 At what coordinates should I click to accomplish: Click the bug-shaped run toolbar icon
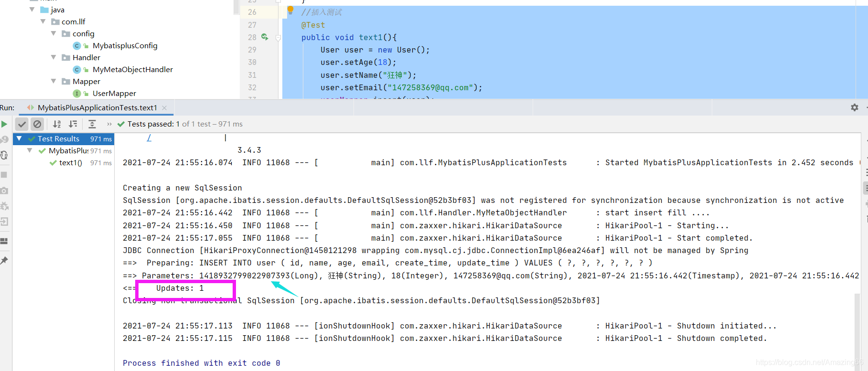click(x=4, y=206)
